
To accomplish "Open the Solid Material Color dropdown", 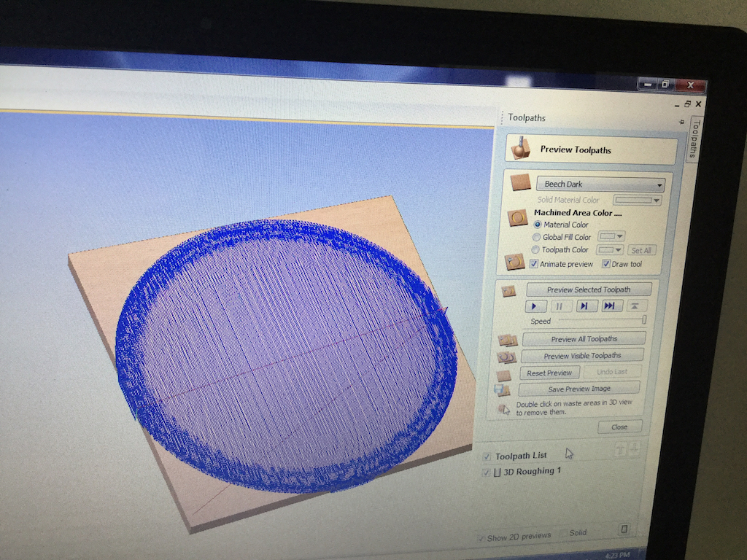I will (x=638, y=200).
